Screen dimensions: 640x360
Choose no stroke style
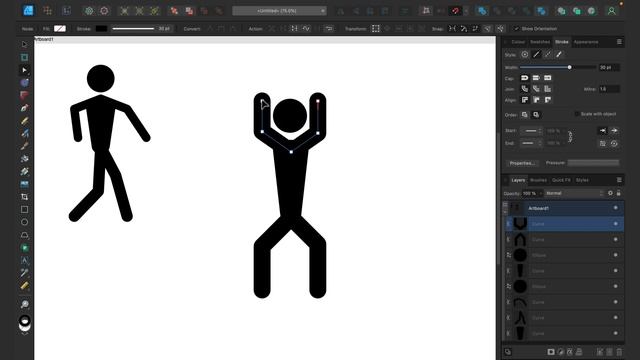click(x=524, y=54)
